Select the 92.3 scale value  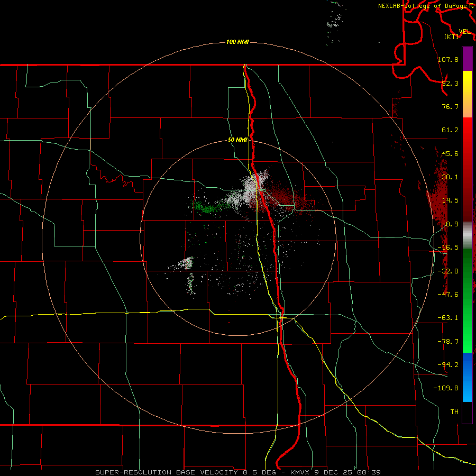click(450, 83)
